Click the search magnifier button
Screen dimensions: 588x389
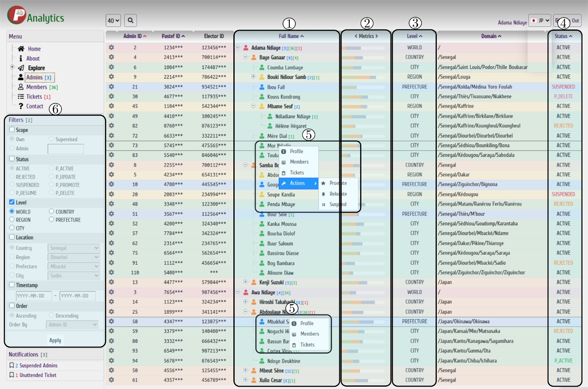point(130,21)
